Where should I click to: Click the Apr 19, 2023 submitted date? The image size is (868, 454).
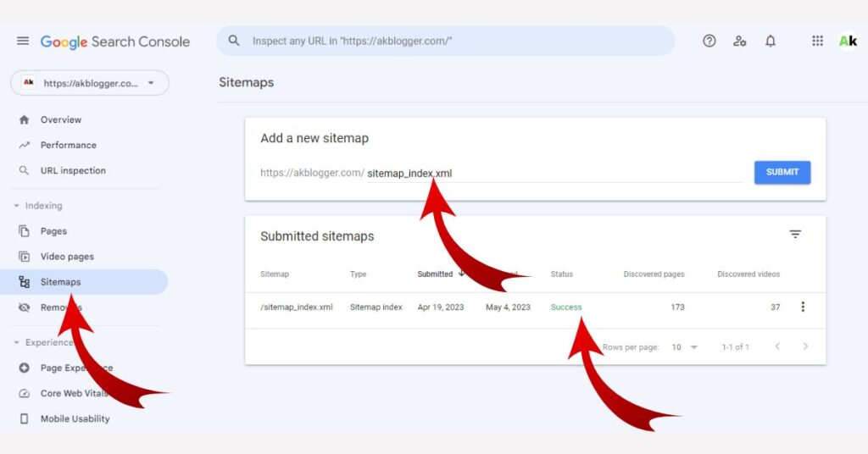tap(441, 307)
